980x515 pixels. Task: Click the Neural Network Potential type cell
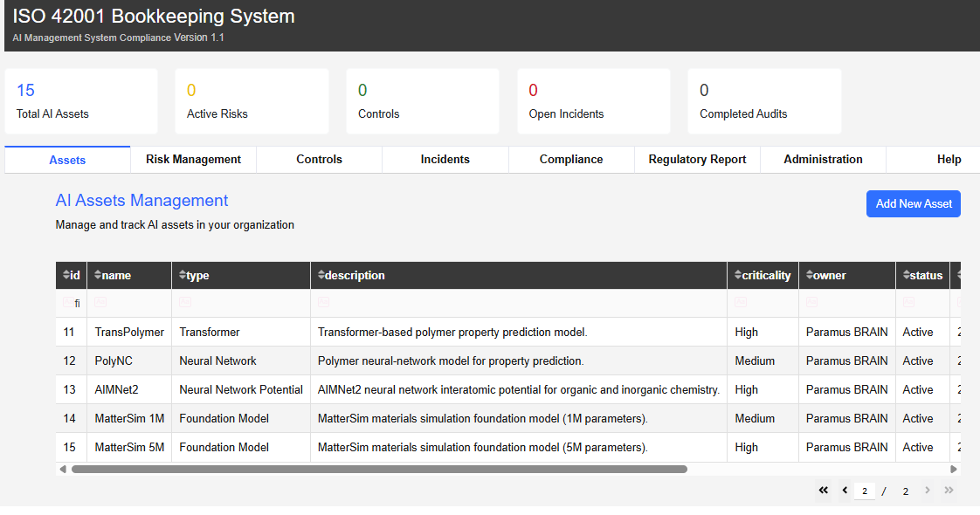coord(241,389)
